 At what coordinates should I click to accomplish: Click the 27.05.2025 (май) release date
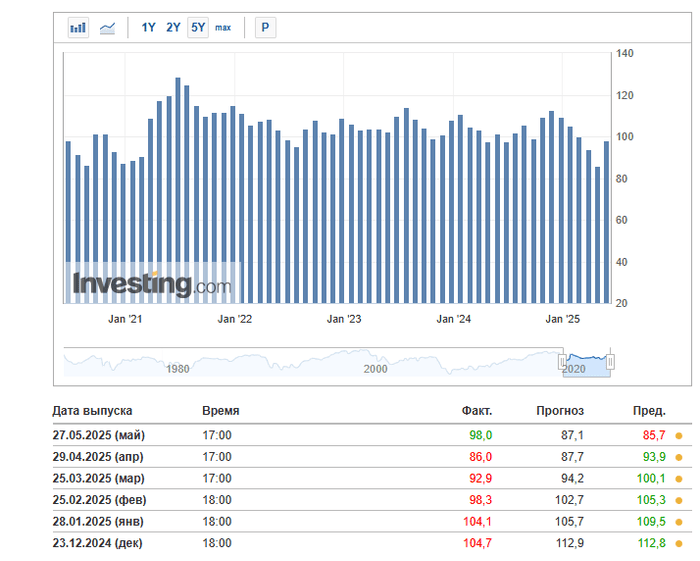pyautogui.click(x=98, y=436)
